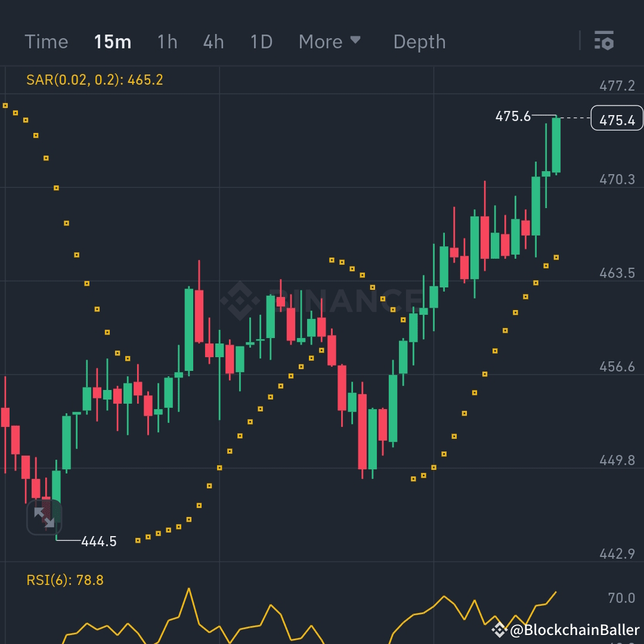Open the Depth view tab

(419, 42)
